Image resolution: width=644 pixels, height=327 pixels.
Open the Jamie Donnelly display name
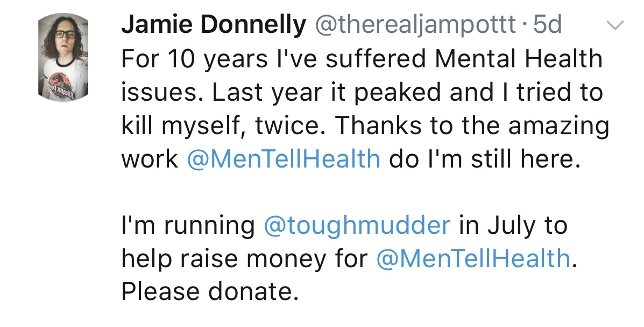coord(214,25)
